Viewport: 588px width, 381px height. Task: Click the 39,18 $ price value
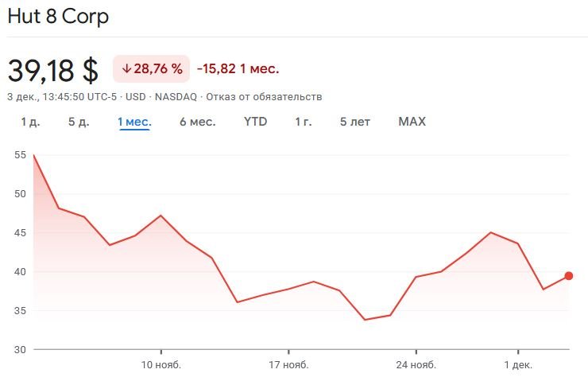pos(53,70)
